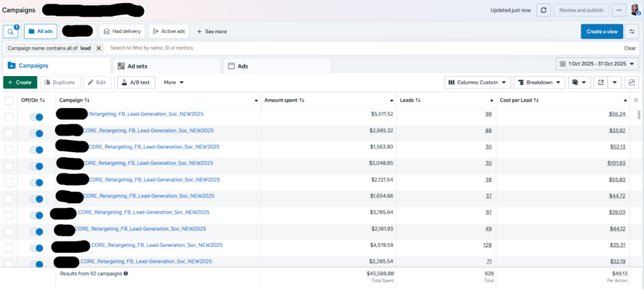
Task: Sort by Off/On column arrows
Action: (x=42, y=101)
